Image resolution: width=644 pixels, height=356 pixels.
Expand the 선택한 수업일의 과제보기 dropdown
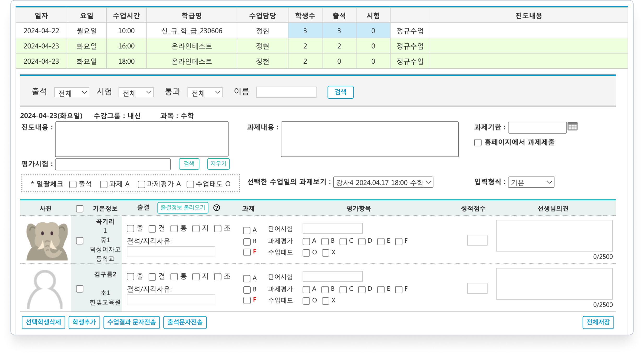pos(383,182)
